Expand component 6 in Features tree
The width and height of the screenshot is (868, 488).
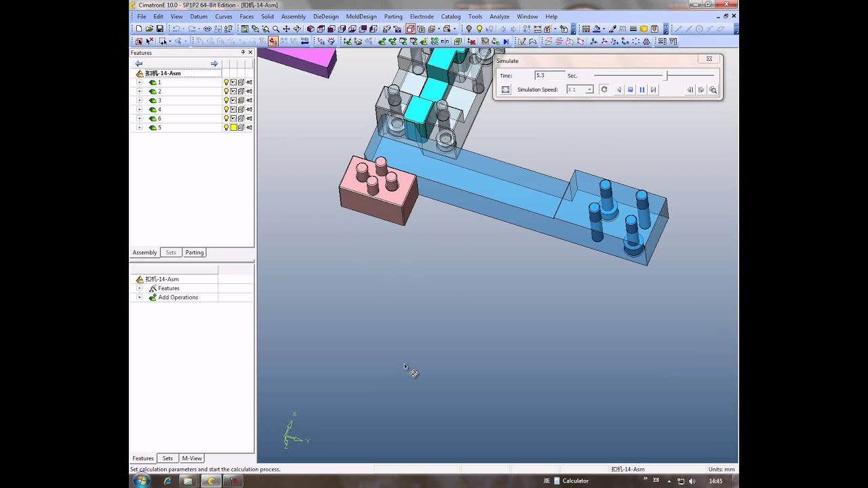[x=139, y=119]
